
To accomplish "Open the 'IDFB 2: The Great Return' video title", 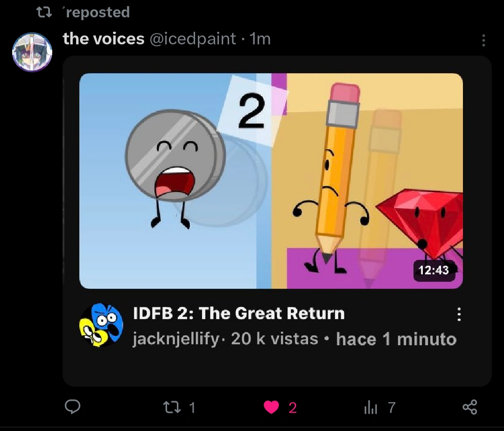I will (238, 313).
